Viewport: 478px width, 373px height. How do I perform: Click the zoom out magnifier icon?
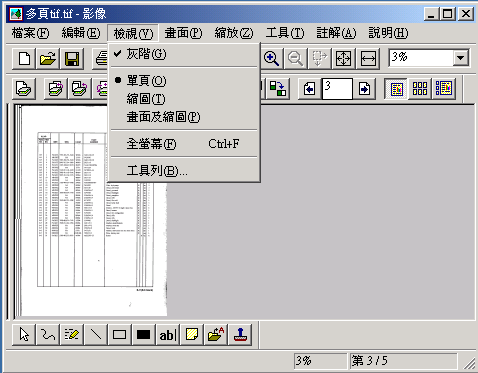tap(296, 59)
